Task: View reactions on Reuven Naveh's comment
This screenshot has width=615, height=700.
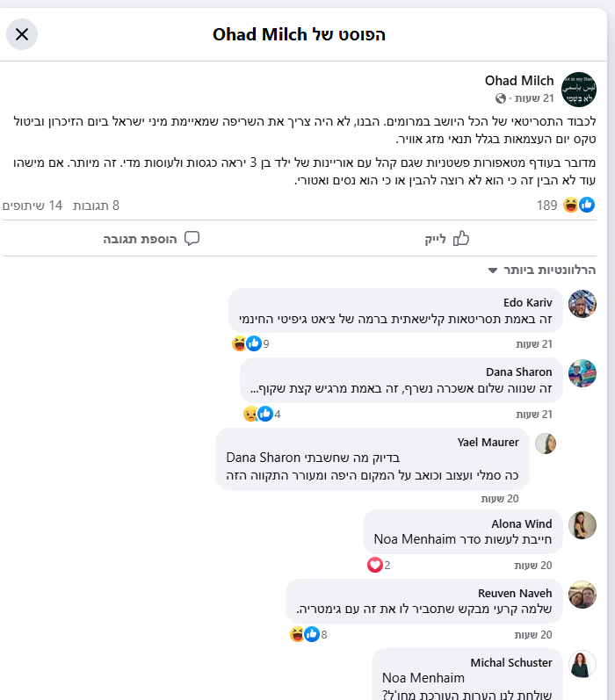Action: (x=303, y=634)
